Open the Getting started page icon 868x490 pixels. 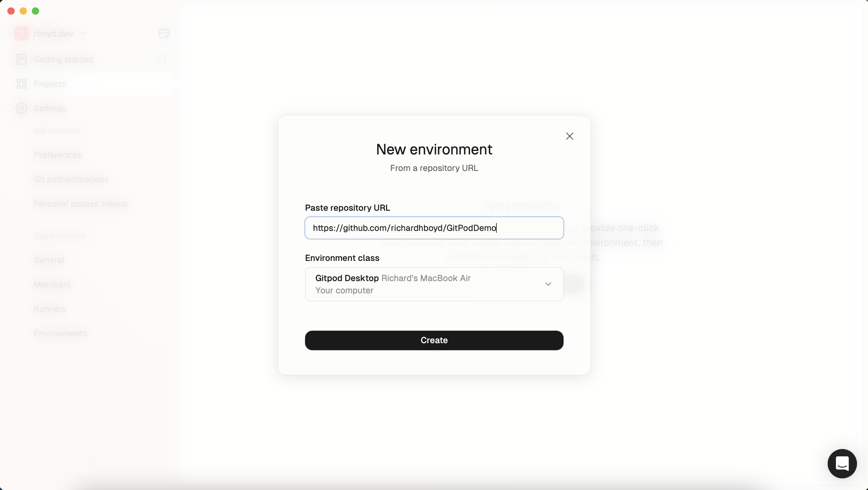click(22, 59)
